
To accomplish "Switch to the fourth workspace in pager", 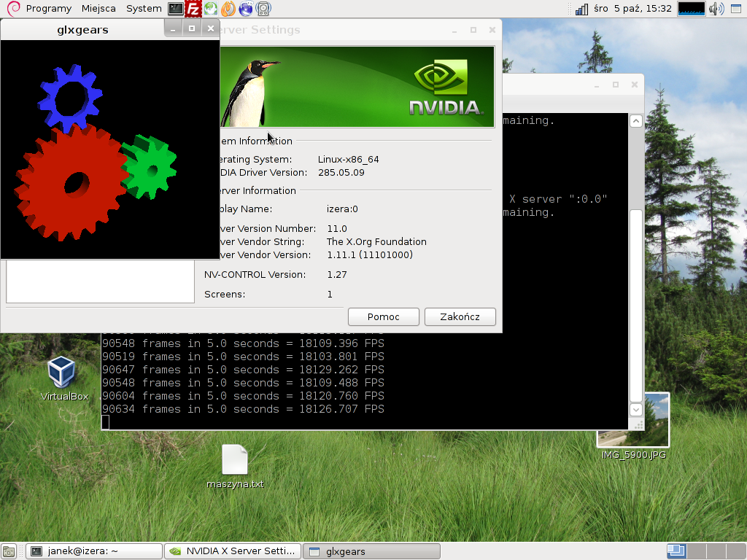I will click(x=735, y=551).
